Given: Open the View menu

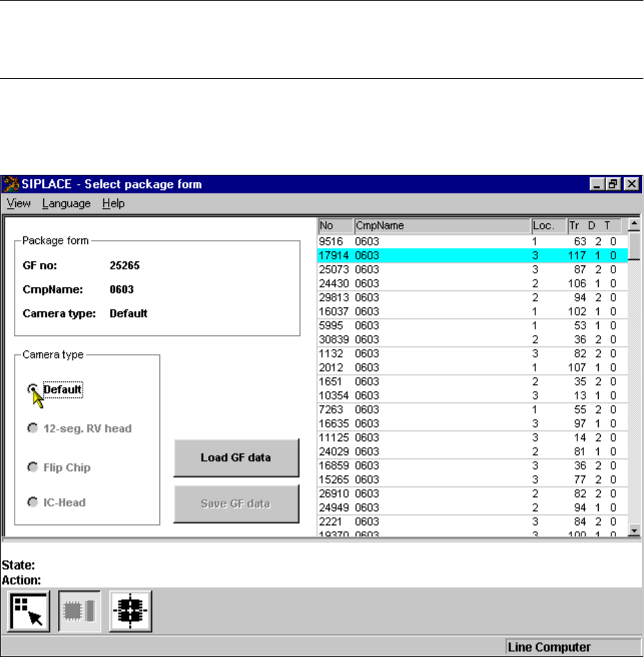Looking at the screenshot, I should [19, 203].
